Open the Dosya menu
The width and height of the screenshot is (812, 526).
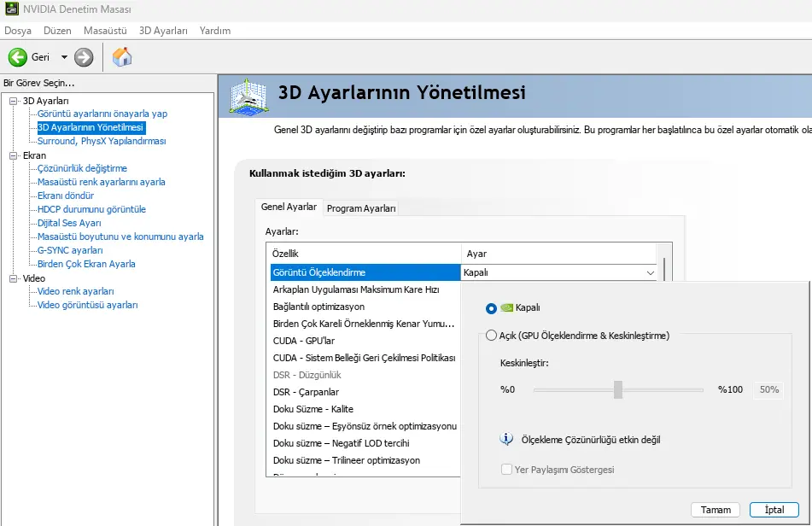click(18, 31)
